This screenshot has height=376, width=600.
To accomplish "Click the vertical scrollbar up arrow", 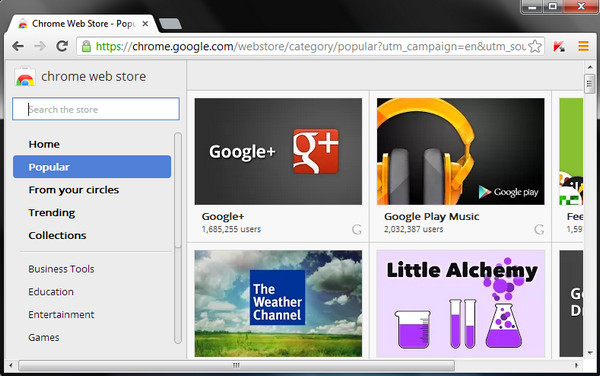I will 590,67.
